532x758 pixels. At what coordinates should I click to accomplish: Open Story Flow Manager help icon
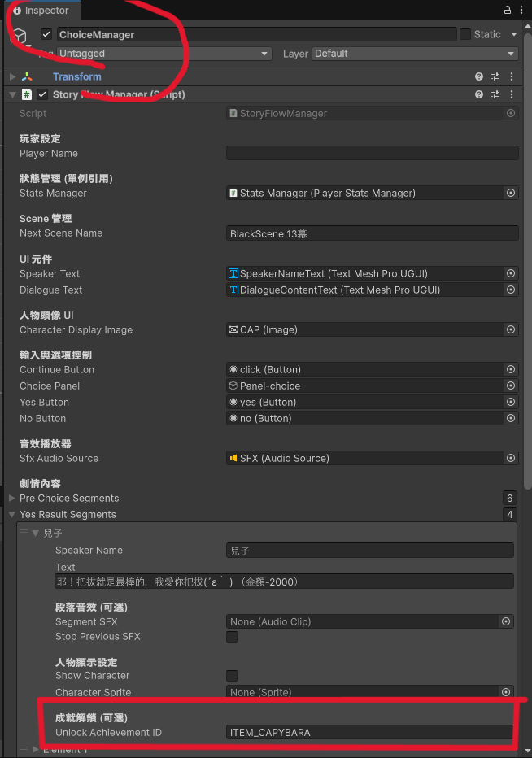coord(479,94)
